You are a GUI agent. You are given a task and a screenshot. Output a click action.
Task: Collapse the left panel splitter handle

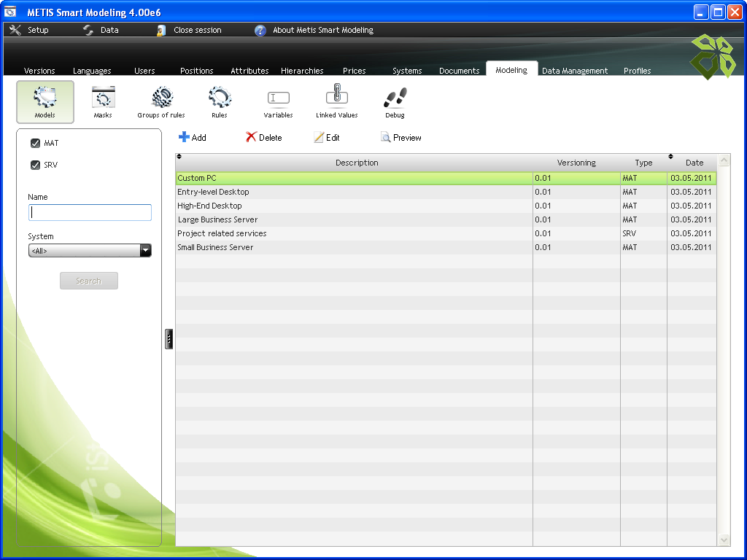tap(169, 339)
